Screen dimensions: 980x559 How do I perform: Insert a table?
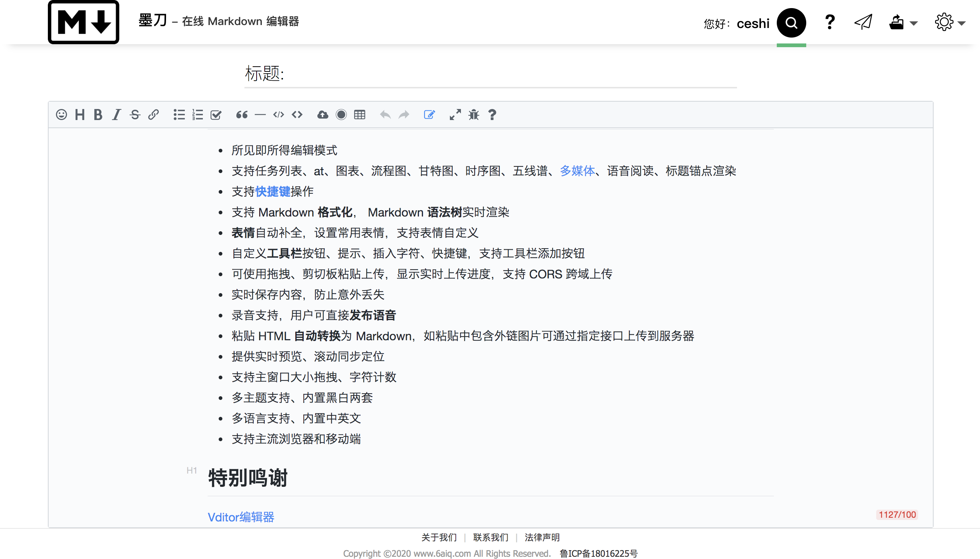tap(360, 115)
